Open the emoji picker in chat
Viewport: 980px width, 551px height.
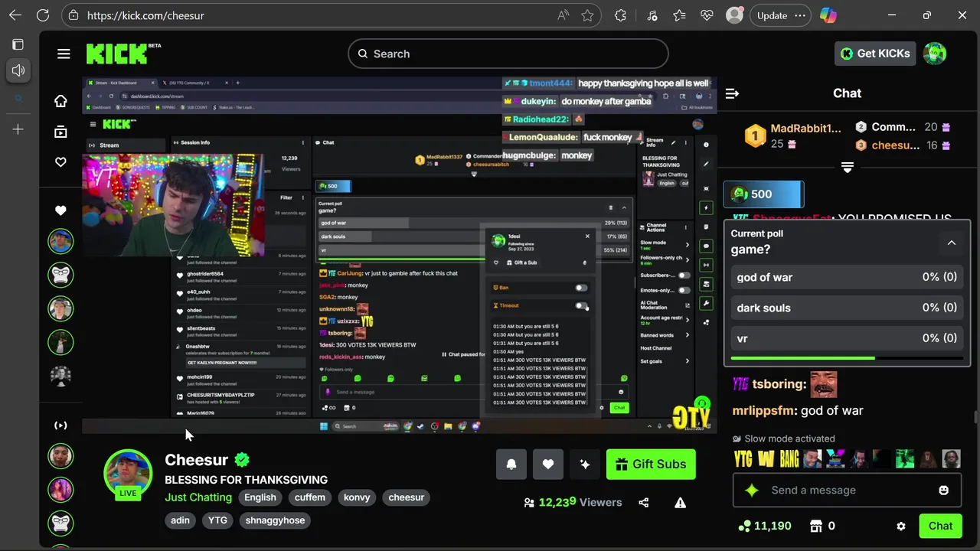944,490
